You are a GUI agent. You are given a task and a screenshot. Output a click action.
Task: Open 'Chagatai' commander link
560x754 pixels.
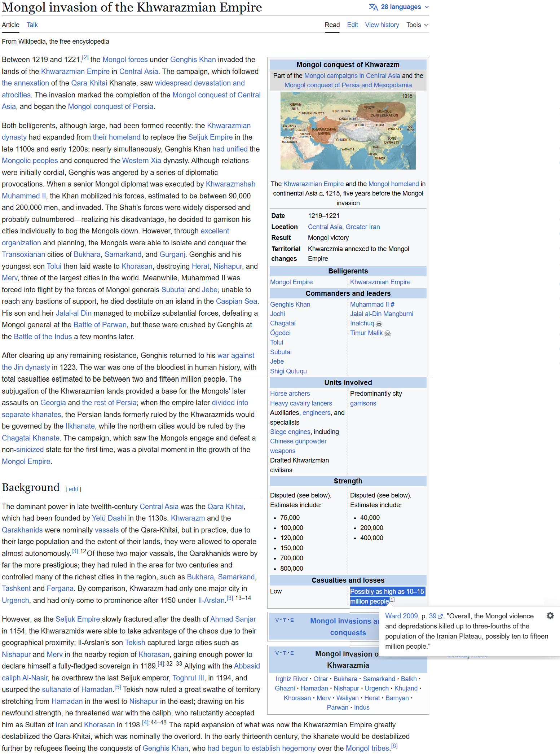pos(283,323)
